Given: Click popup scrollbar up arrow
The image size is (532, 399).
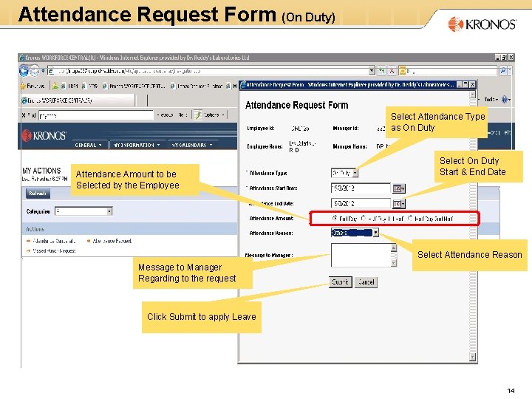Looking at the screenshot, I should (473, 95).
